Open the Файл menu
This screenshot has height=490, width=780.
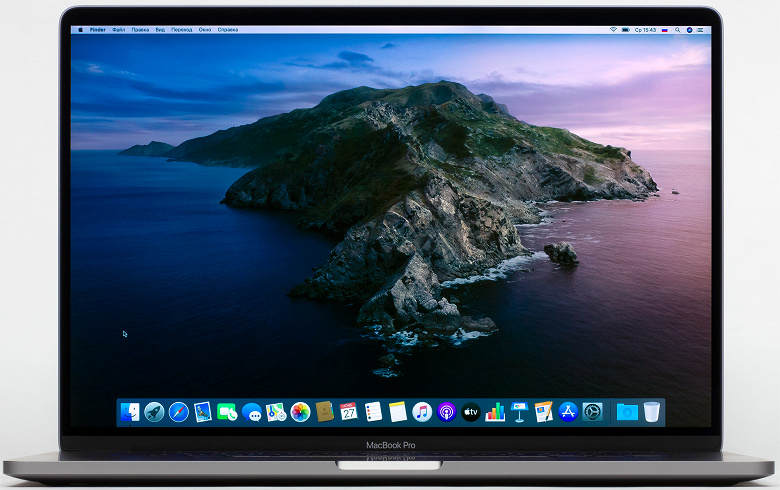118,30
